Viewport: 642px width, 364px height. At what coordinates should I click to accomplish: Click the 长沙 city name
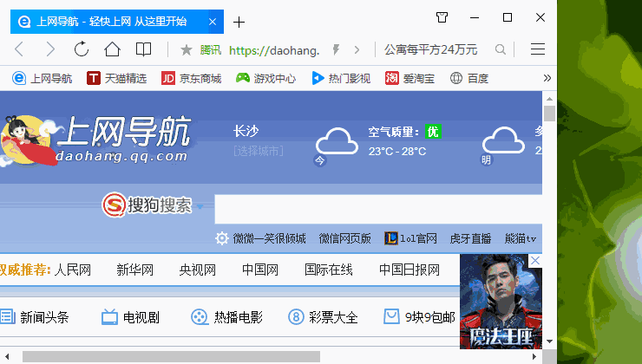(246, 131)
